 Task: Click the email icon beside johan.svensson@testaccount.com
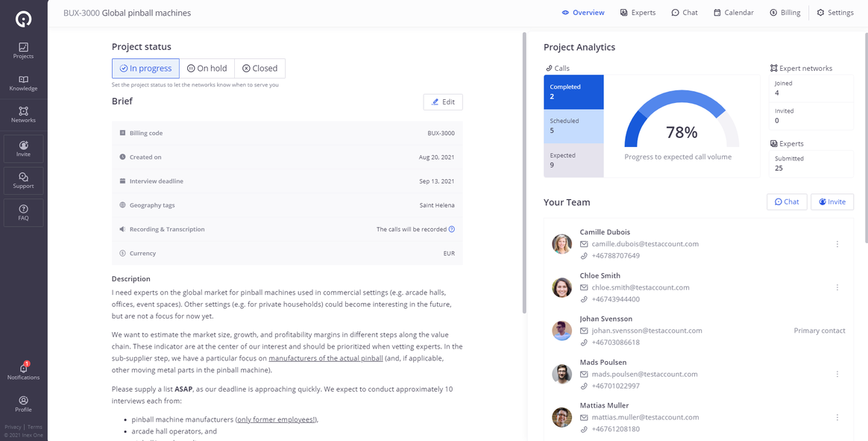[x=583, y=331]
